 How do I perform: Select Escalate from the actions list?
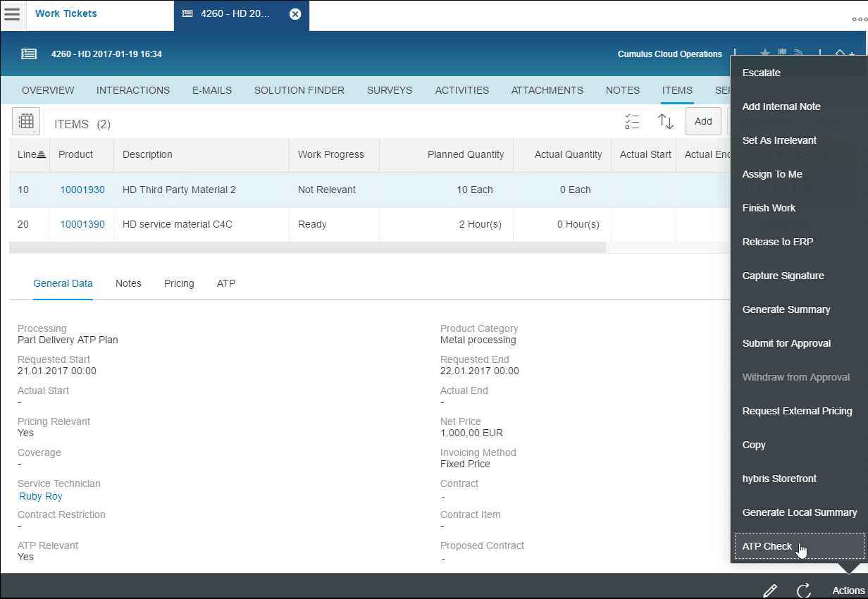tap(761, 73)
